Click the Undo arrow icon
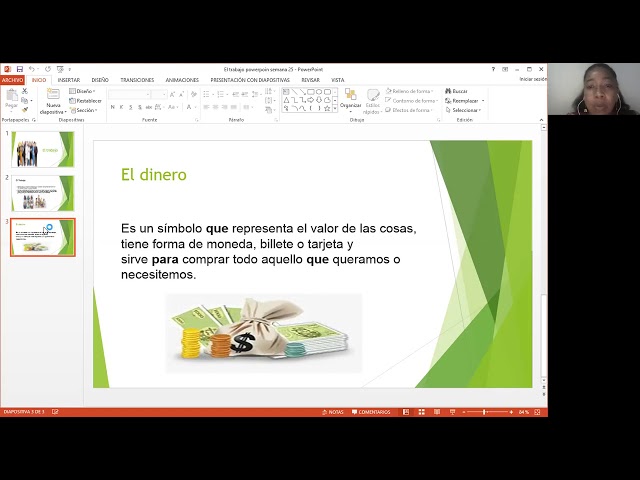Image resolution: width=640 pixels, height=480 pixels. pyautogui.click(x=32, y=69)
